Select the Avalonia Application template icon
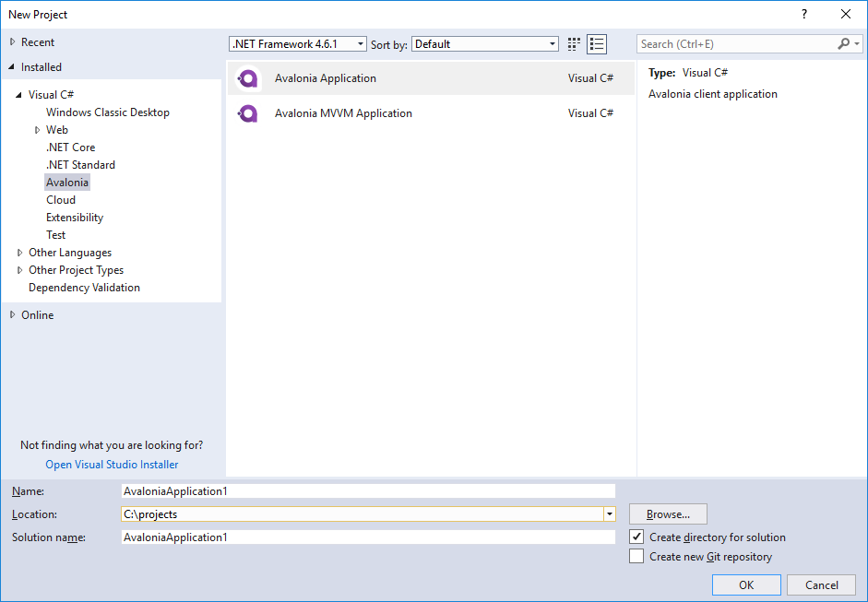Image resolution: width=868 pixels, height=602 pixels. [247, 78]
